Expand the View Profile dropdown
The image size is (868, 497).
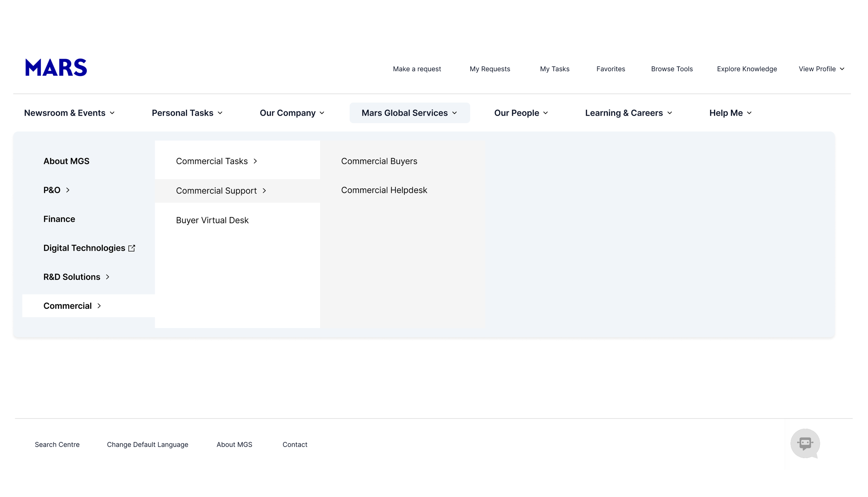point(821,69)
